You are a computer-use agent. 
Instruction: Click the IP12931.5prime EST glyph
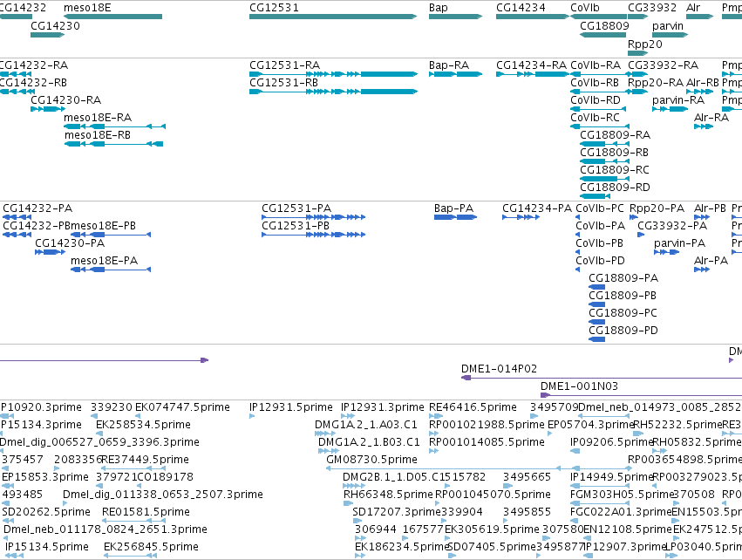[252, 416]
